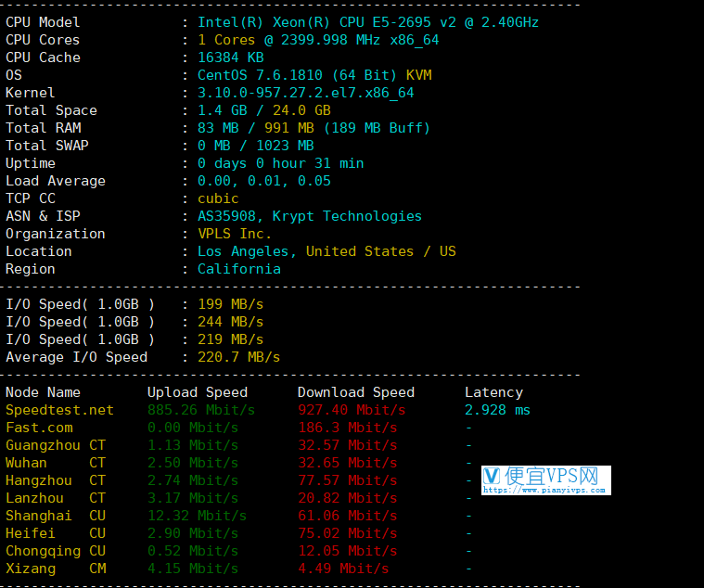Image resolution: width=704 pixels, height=588 pixels.
Task: Click the Xizang CM download speed
Action: pos(343,569)
